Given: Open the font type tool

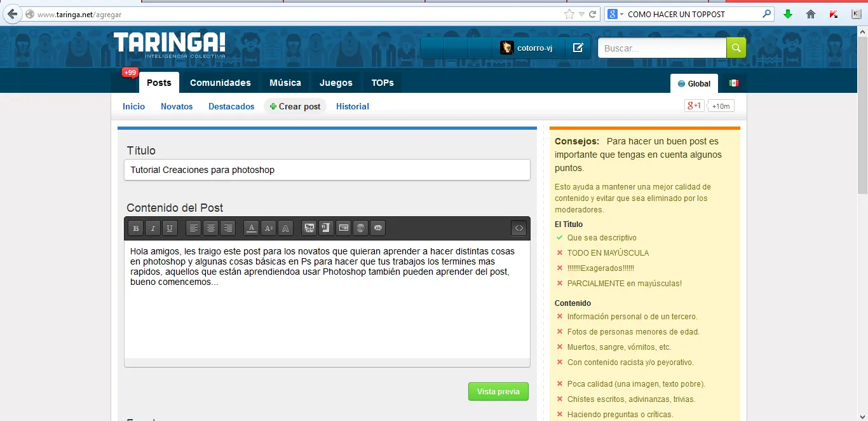Looking at the screenshot, I should (286, 228).
